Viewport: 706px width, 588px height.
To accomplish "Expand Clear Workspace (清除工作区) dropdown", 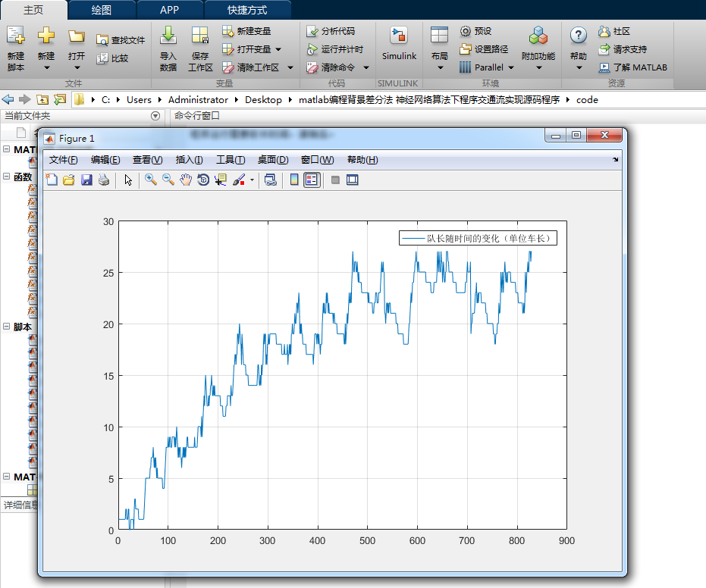I will point(290,67).
